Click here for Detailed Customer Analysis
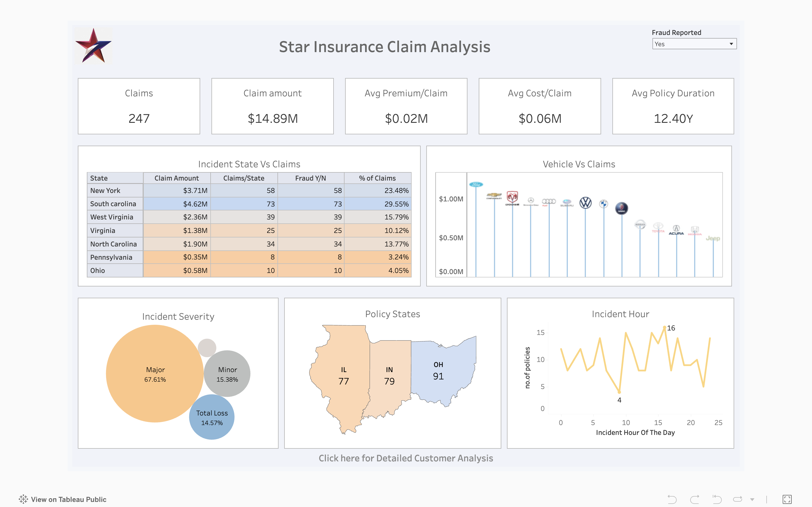Image resolution: width=812 pixels, height=507 pixels. coord(406,458)
